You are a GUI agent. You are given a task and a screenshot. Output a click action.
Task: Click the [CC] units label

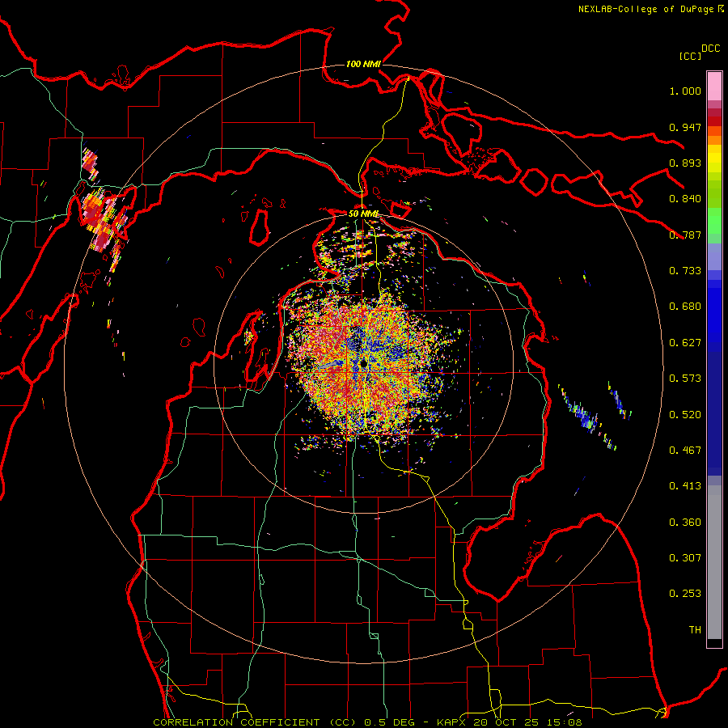690,56
